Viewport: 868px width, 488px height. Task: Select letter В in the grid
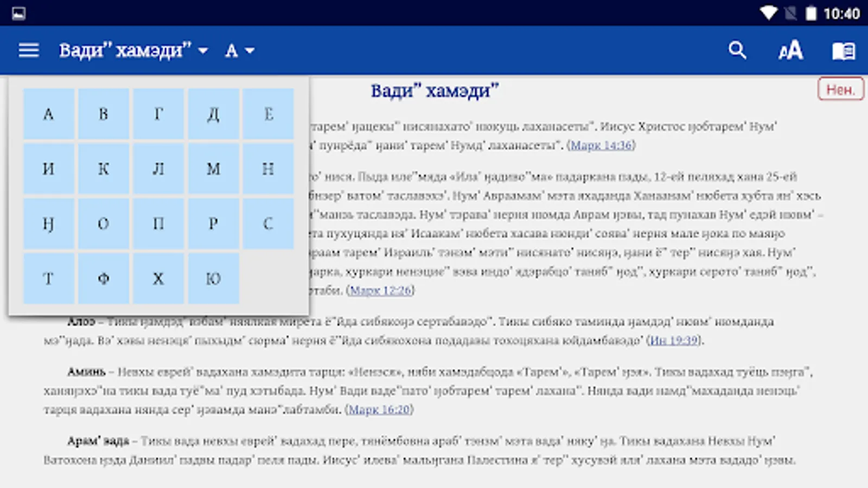click(104, 114)
